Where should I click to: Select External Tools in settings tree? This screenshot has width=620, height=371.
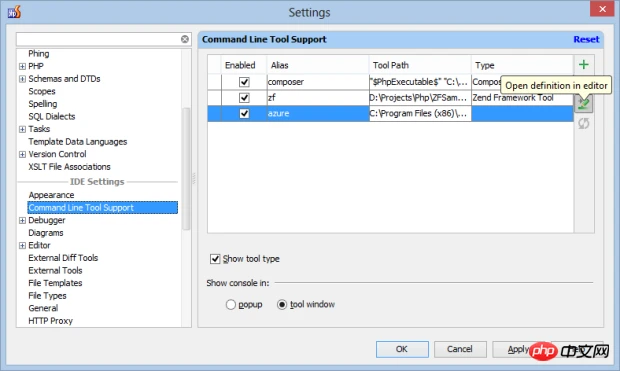click(55, 271)
